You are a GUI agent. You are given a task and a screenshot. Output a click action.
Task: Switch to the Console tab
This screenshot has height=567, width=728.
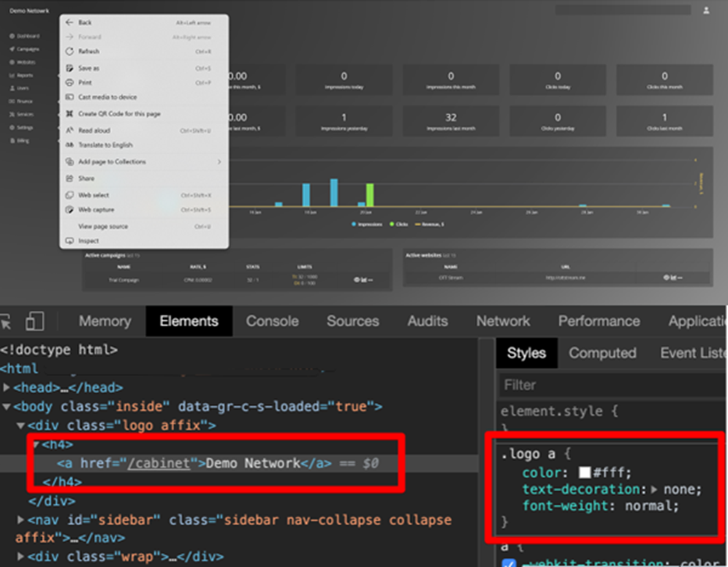(x=273, y=321)
